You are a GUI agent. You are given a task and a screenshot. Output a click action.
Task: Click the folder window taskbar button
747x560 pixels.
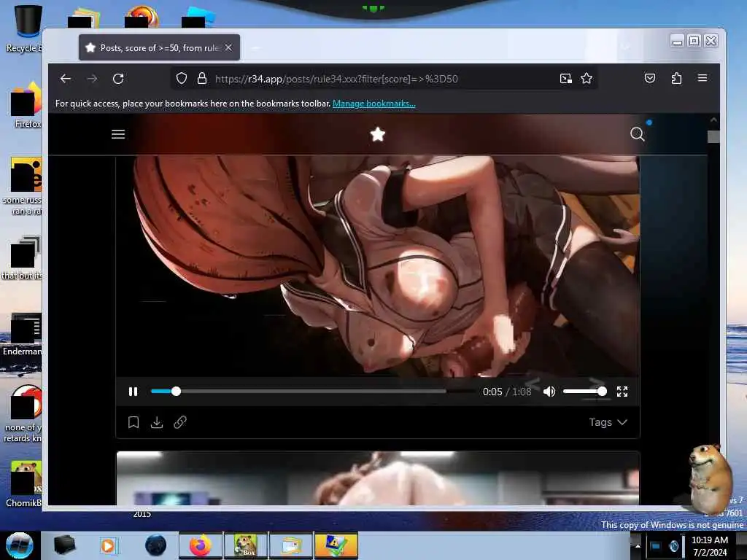point(291,545)
